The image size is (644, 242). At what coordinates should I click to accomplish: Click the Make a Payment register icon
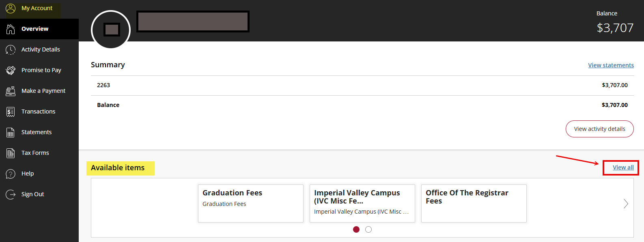click(11, 91)
